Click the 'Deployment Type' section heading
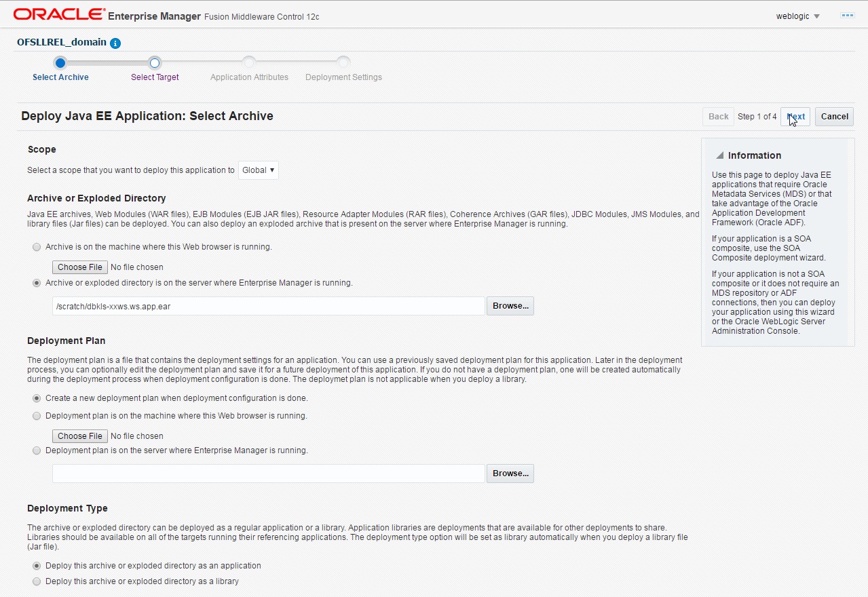The image size is (868, 597). point(67,508)
